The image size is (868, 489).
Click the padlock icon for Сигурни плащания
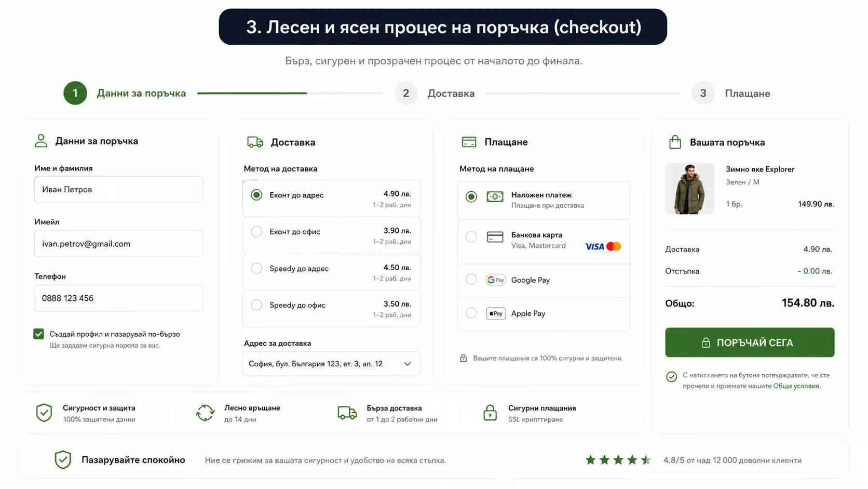490,413
